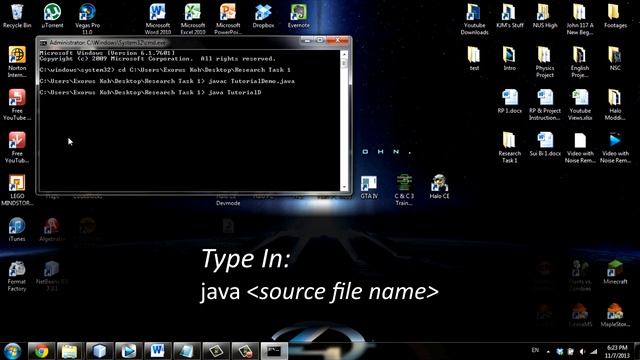Open the English Project folder

coord(580,62)
